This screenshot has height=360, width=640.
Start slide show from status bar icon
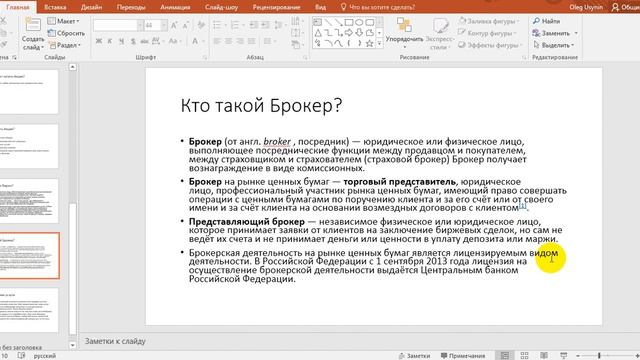click(x=564, y=356)
